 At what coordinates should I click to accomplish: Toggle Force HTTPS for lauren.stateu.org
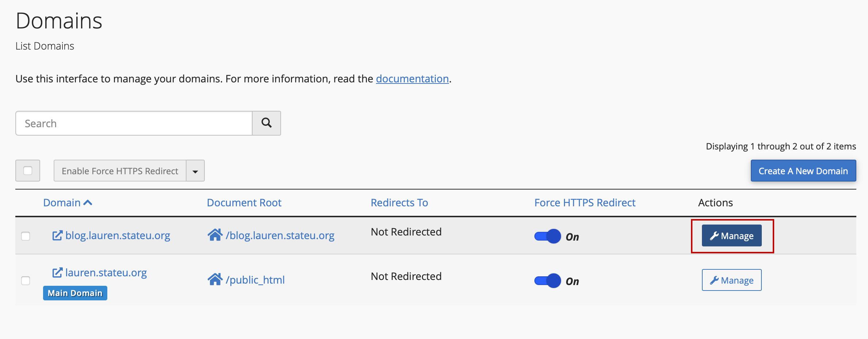548,281
